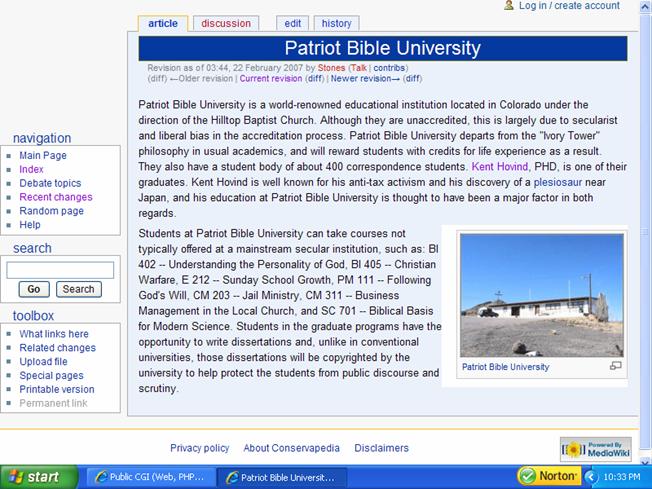The width and height of the screenshot is (652, 489).
Task: Expand hidden tray icons with the arrow
Action: click(590, 477)
